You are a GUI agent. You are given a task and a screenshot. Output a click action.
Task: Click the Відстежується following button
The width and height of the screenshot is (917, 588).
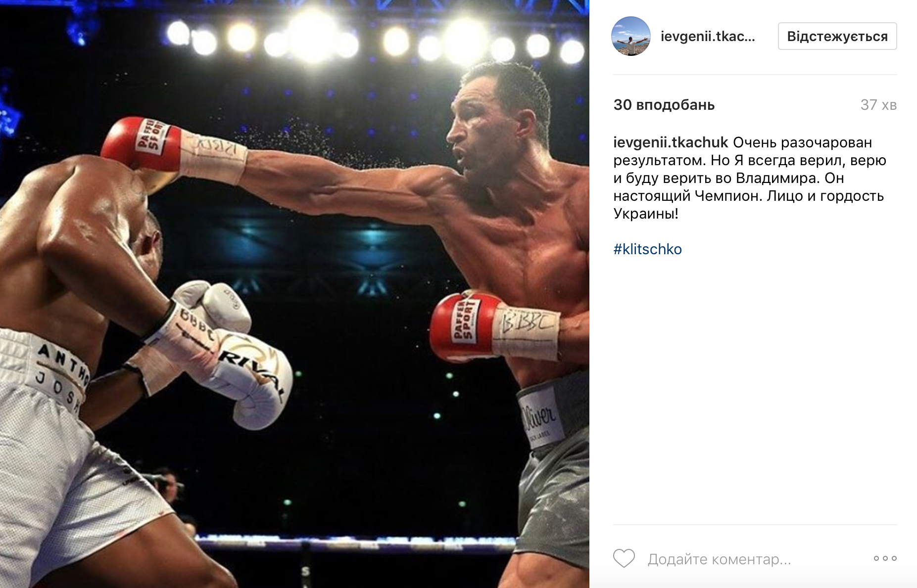tap(837, 36)
